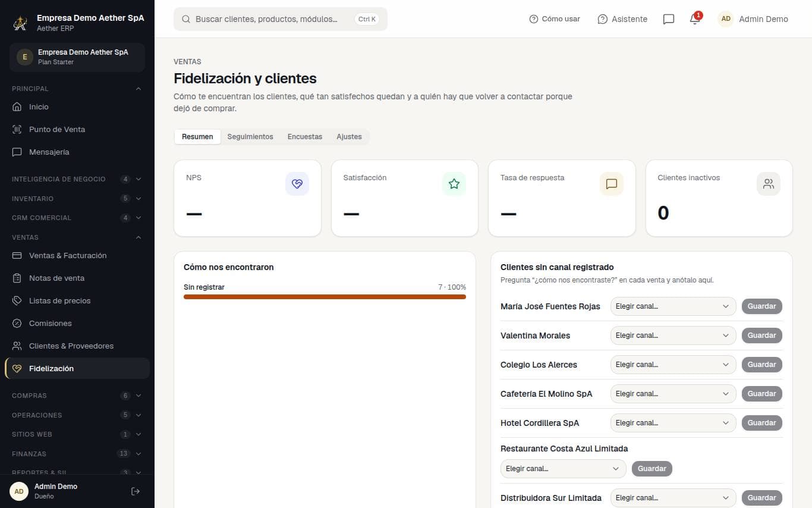Open channel dropdown for María José Fuentes Rojas
Screen dimensions: 812x508
tap(673, 306)
